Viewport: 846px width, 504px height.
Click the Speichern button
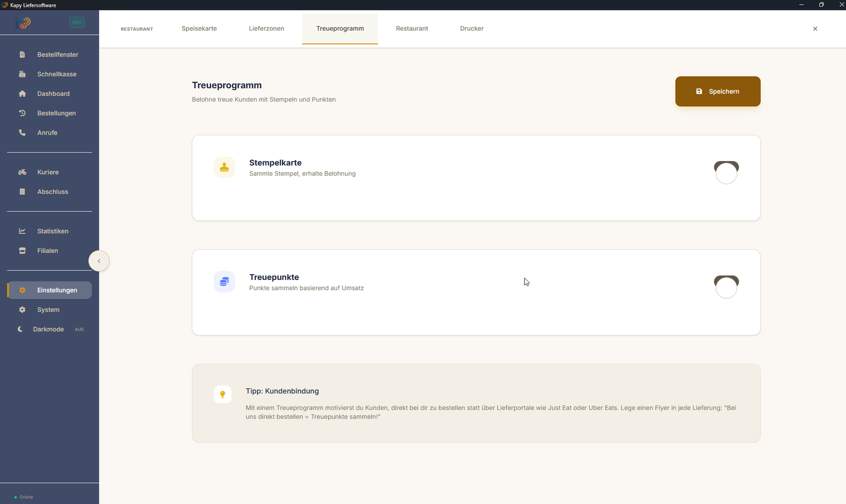[718, 91]
